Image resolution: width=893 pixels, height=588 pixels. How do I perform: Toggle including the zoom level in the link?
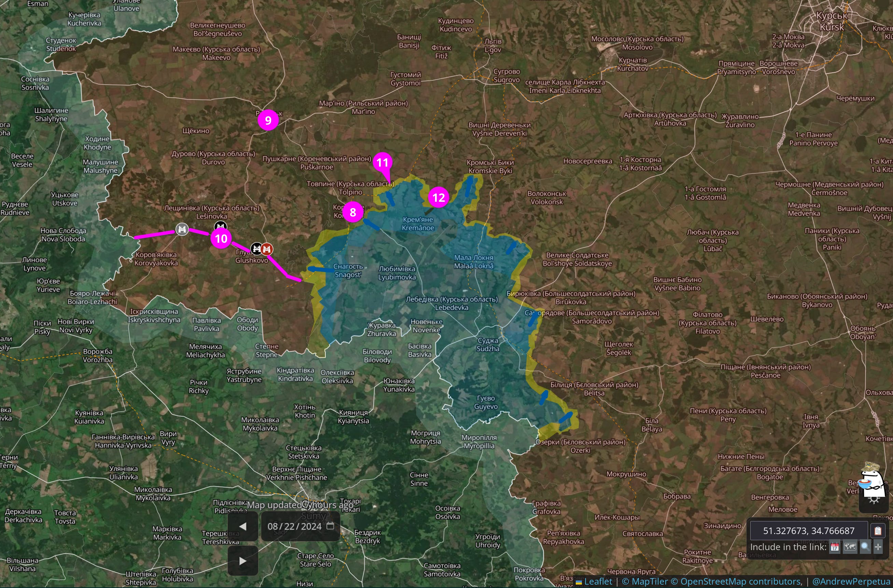click(x=865, y=547)
